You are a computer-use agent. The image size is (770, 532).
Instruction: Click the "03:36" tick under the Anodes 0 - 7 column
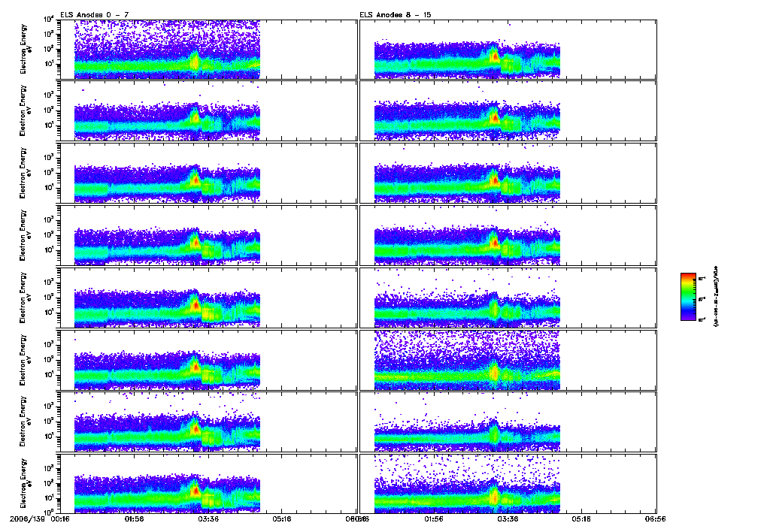coord(208,518)
